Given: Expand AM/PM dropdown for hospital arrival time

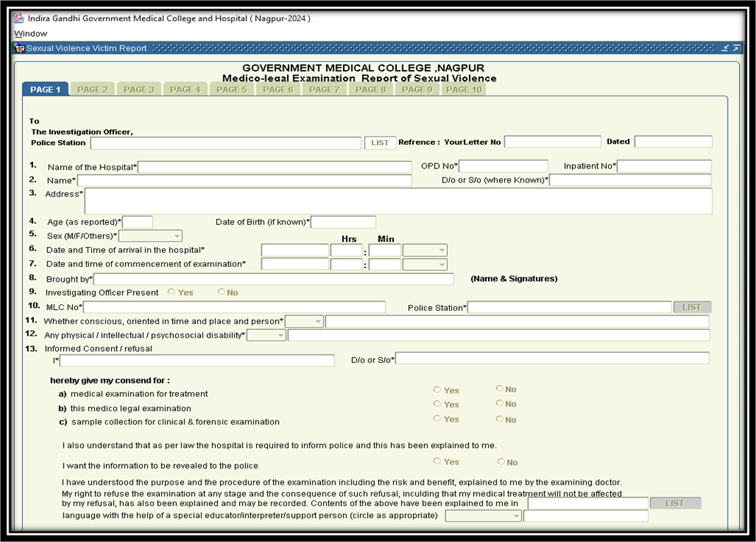Looking at the screenshot, I should point(425,250).
